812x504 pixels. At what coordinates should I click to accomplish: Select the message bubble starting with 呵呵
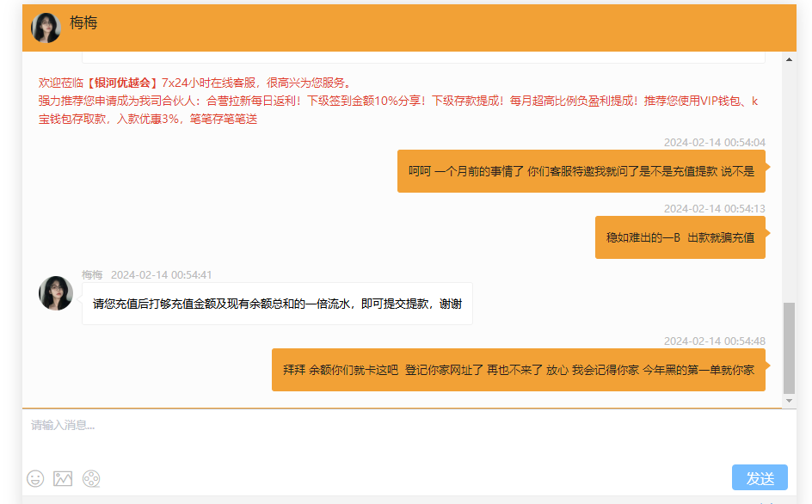581,171
